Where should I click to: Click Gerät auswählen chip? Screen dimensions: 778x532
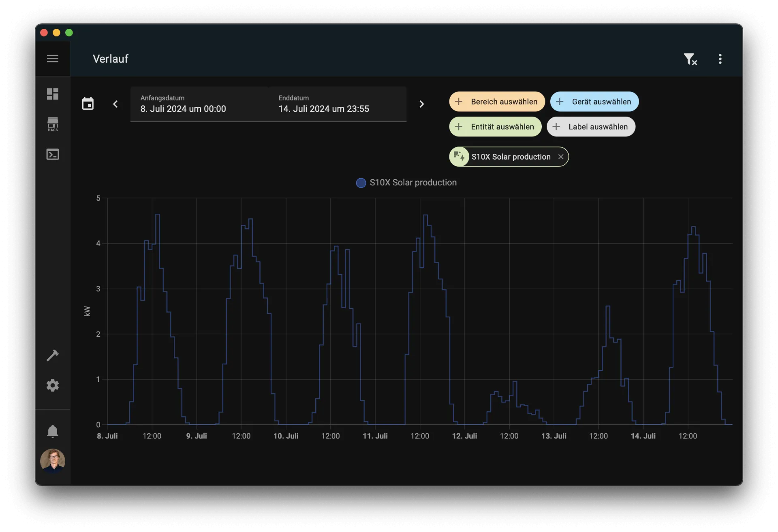click(594, 102)
